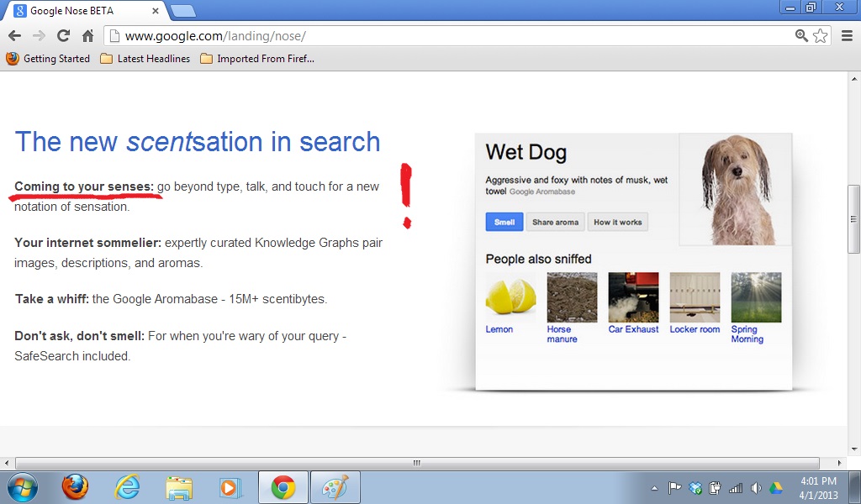Click 'The new scentsation in search' heading
This screenshot has width=861, height=504.
point(197,141)
